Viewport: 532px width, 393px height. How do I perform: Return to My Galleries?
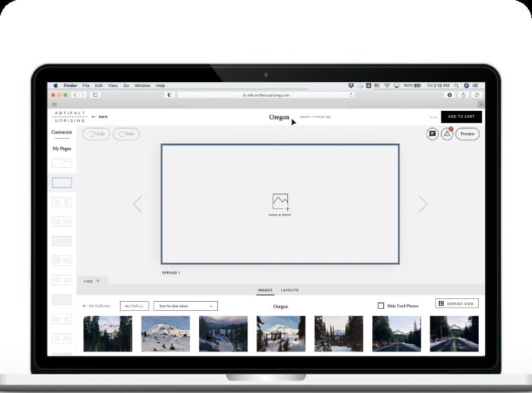click(97, 306)
